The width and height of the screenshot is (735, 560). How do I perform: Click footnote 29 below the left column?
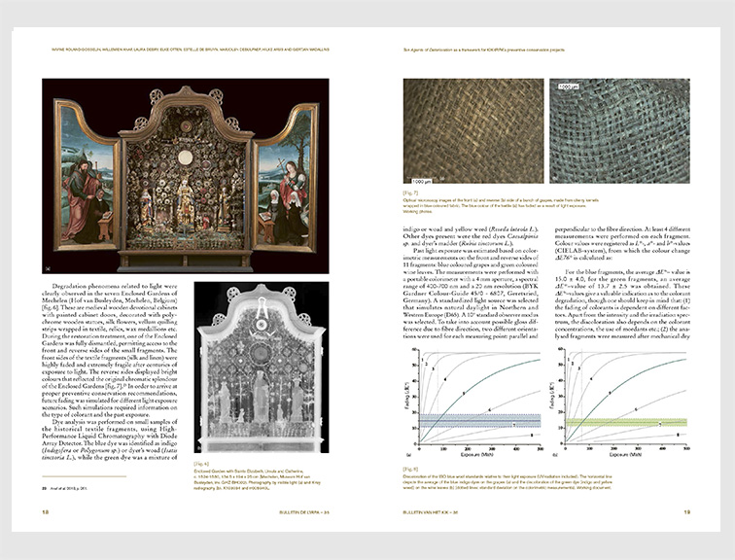65,488
